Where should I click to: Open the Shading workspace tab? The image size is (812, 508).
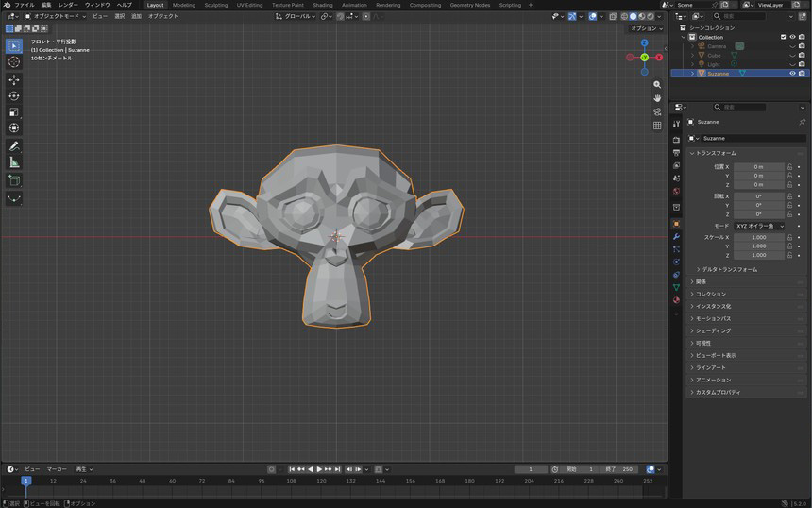323,5
